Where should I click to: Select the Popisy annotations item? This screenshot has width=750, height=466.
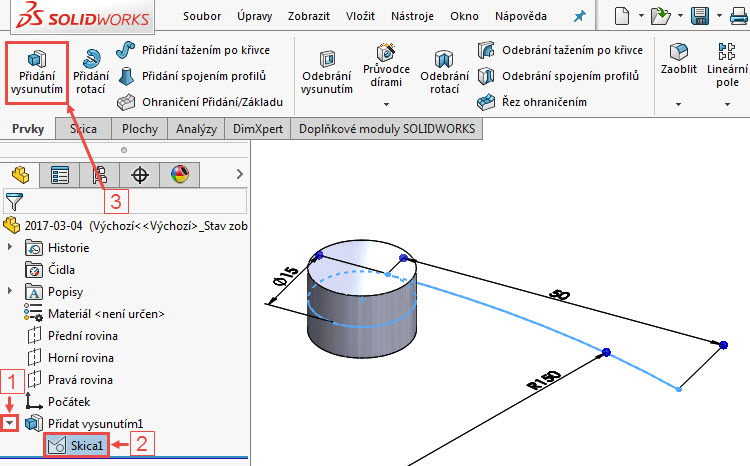[x=54, y=292]
